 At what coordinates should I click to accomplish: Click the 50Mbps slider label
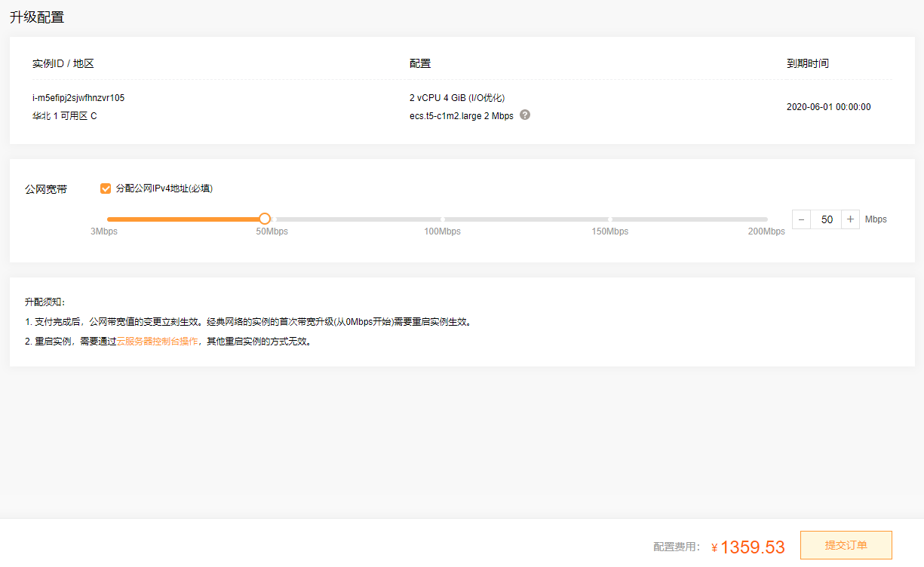click(x=272, y=231)
